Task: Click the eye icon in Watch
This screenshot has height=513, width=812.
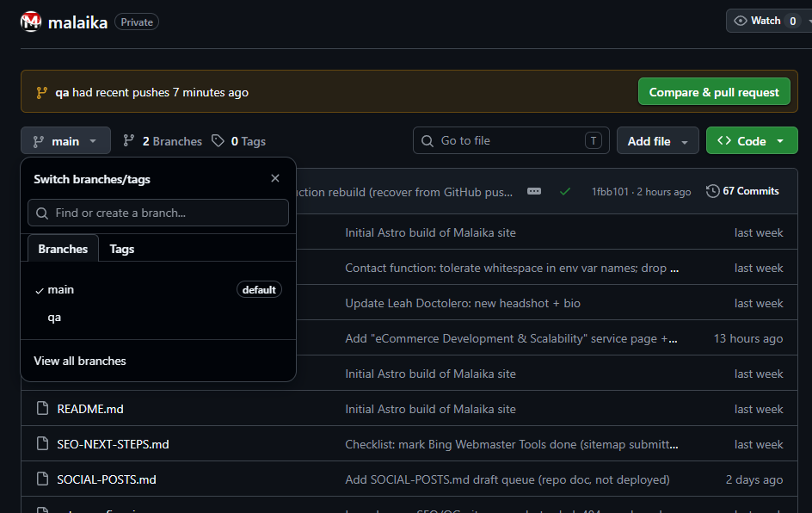Action: [741, 21]
